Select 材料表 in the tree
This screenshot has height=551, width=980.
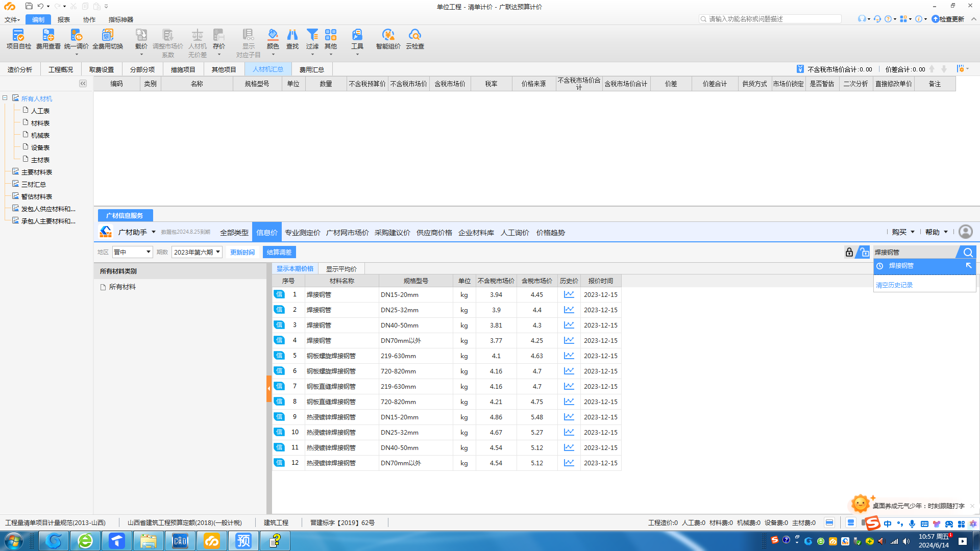click(40, 123)
